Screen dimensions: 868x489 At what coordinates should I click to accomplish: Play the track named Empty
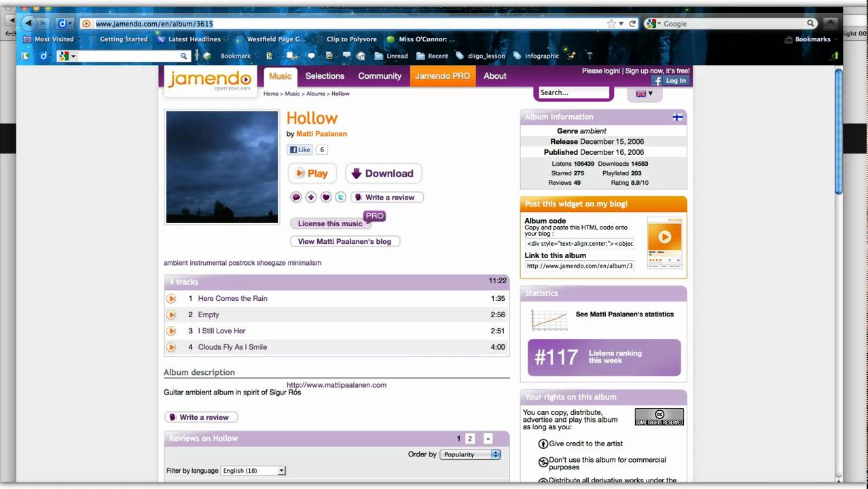(x=171, y=314)
